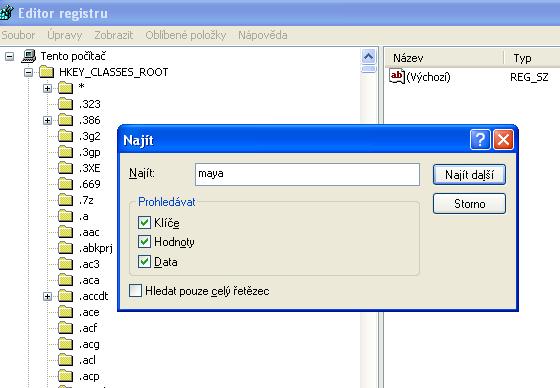Click the Najít search text field
560x388 pixels.
coord(307,174)
